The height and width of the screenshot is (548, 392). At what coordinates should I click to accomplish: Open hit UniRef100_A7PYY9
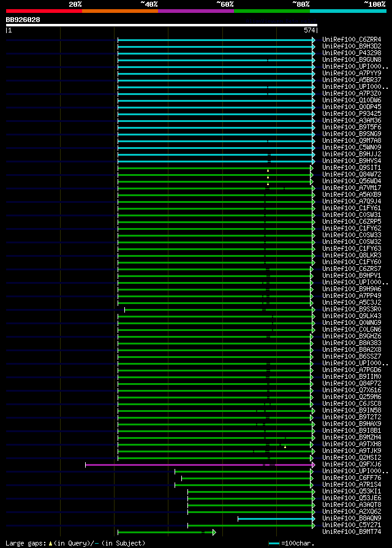[352, 74]
